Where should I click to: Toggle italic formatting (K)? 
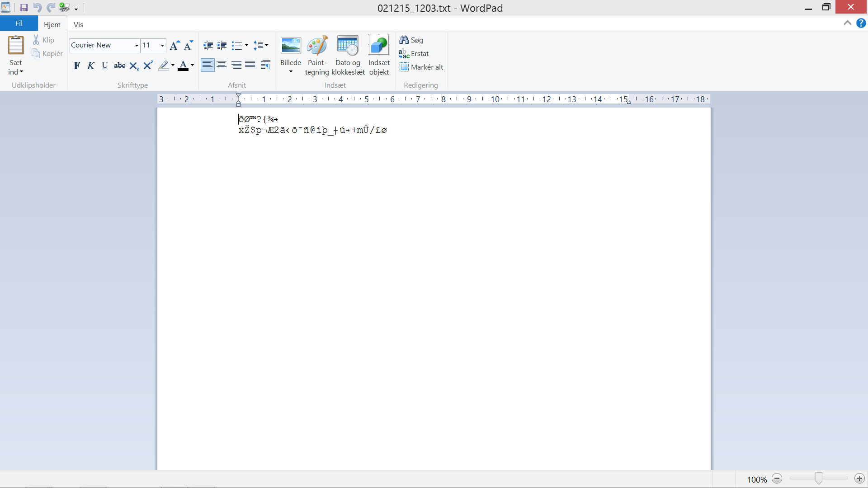click(x=91, y=66)
